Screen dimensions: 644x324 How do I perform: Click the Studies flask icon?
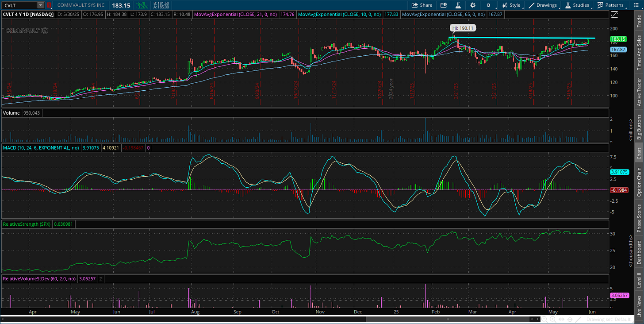click(x=567, y=5)
